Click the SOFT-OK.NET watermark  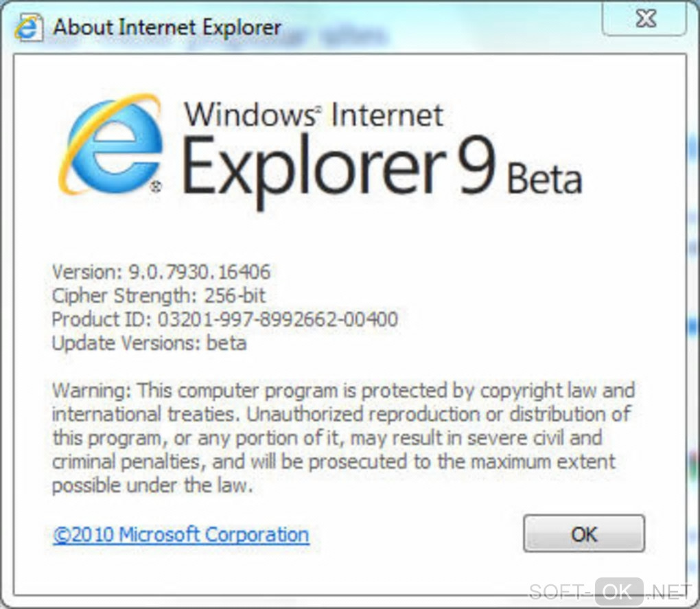pyautogui.click(x=611, y=592)
